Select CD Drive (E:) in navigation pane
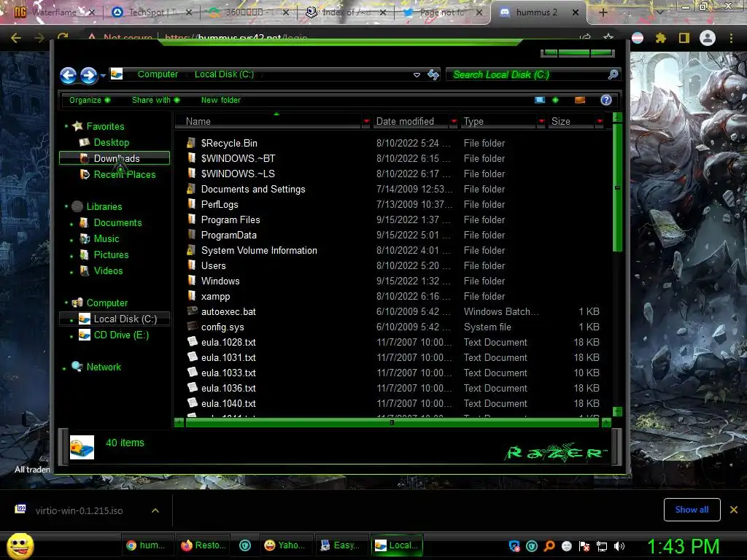This screenshot has width=747, height=560. click(121, 335)
